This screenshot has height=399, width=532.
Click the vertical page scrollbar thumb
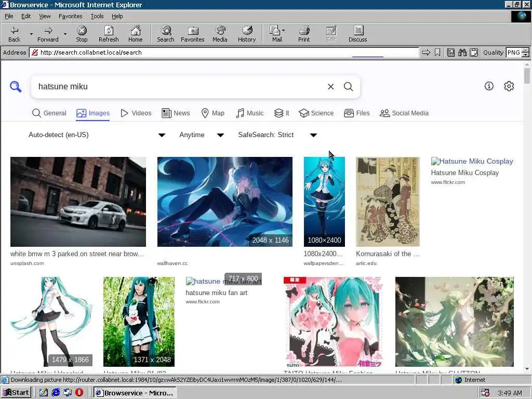pos(527,75)
